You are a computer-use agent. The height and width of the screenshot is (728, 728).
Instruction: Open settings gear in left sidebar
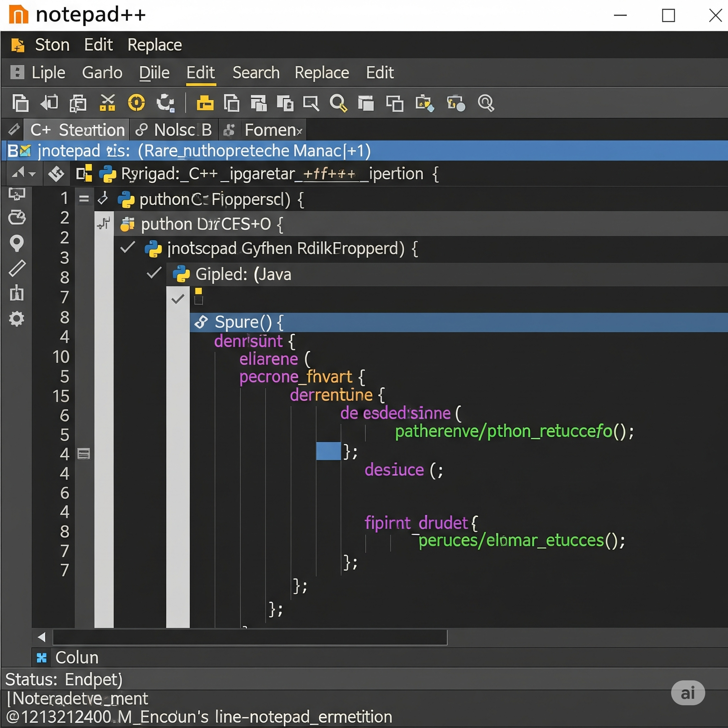point(17,319)
